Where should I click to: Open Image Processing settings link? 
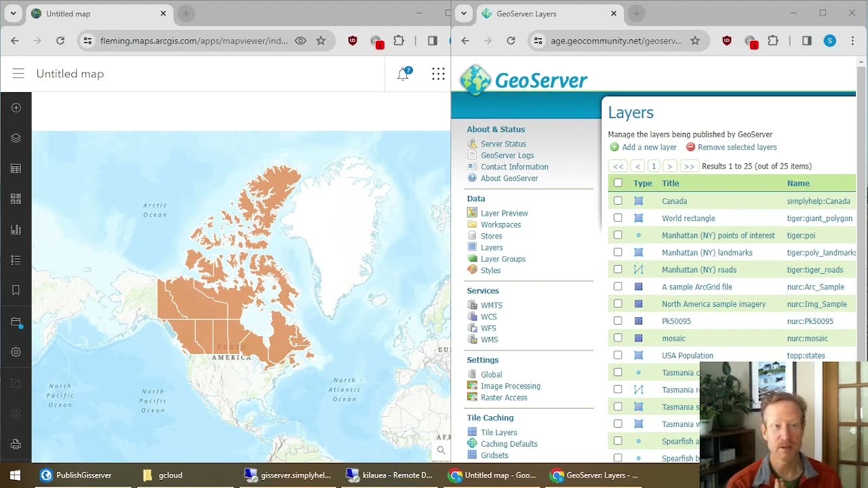coord(511,386)
